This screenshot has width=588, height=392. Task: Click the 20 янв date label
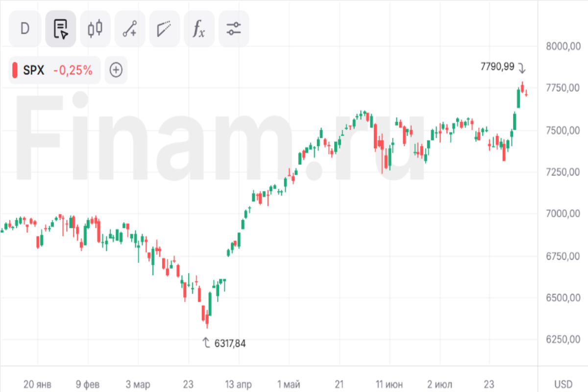(37, 384)
